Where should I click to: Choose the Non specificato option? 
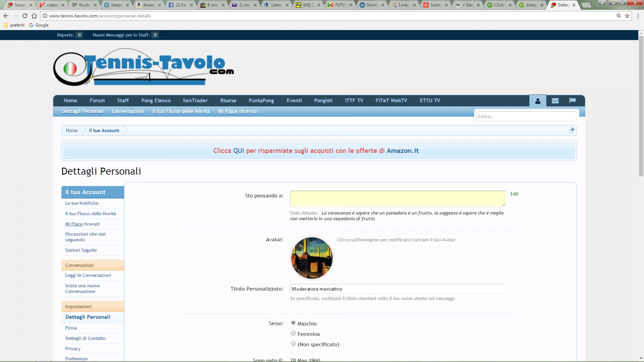(293, 344)
